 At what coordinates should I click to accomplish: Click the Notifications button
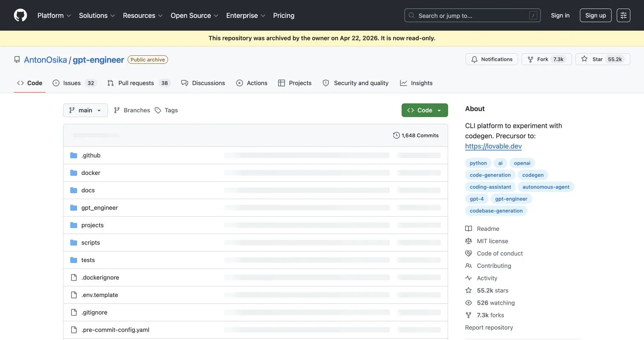coord(492,59)
